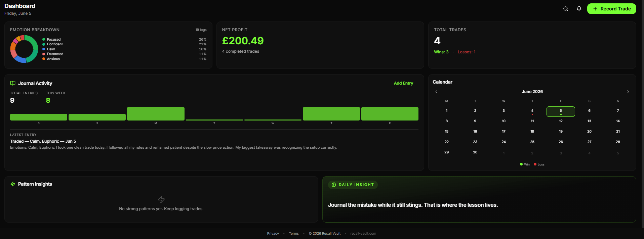Click the Total Entries count 9
The height and width of the screenshot is (239, 644).
click(x=12, y=100)
